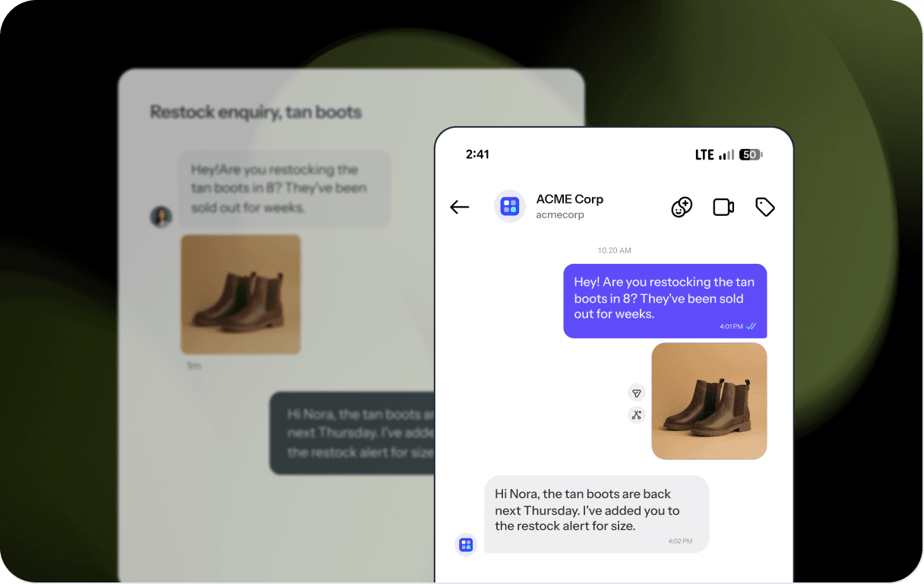The image size is (924, 584).
Task: Open the boots image in the background card
Action: (241, 294)
